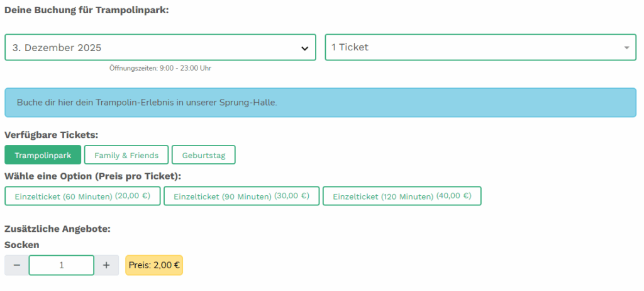Click the Zusätzliche Angebote heading
644x291 pixels.
click(x=57, y=229)
